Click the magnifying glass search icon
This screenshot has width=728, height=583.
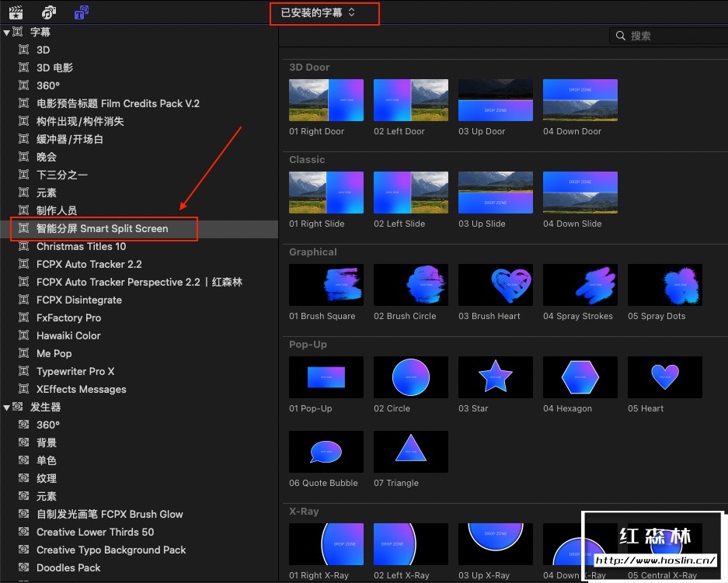(x=620, y=36)
